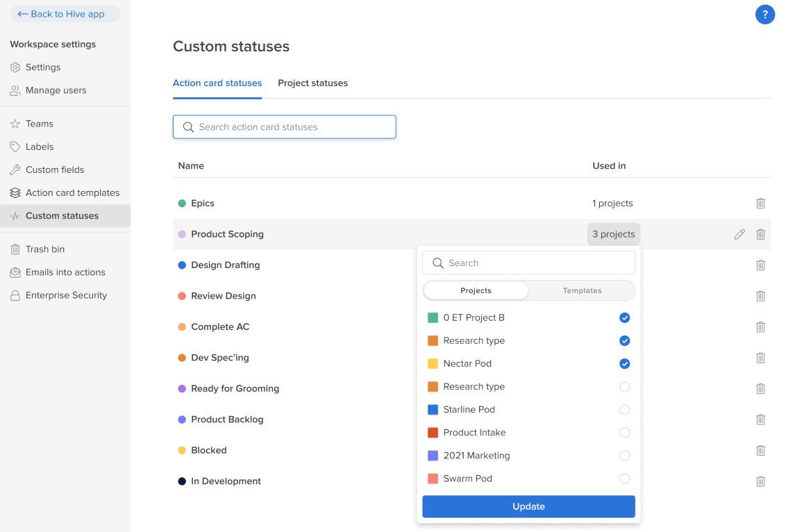Select the Action card statuses tab
Image resolution: width=786 pixels, height=532 pixels.
(x=217, y=83)
